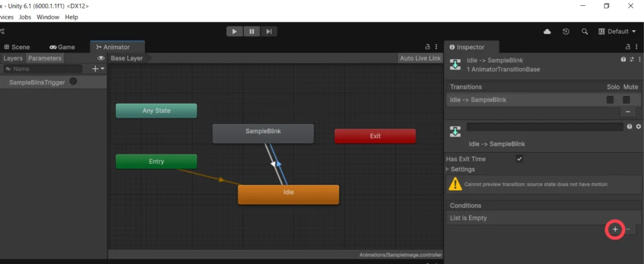
Task: Add a new condition with plus button
Action: click(x=615, y=230)
